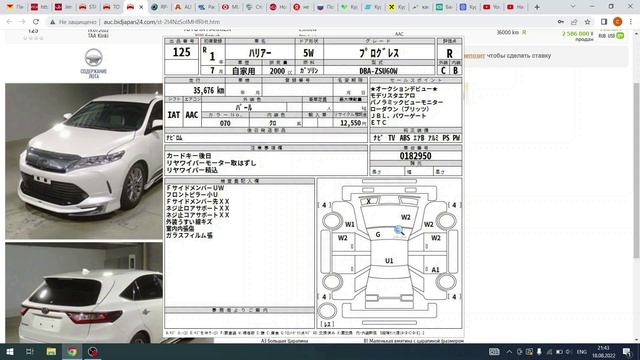Open the battery status icon
Screen dimensions: 640x360
pyautogui.click(x=559, y=351)
